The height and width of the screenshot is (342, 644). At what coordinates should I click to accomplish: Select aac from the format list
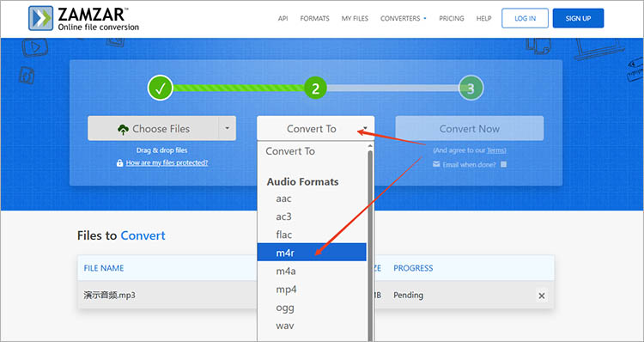point(312,198)
